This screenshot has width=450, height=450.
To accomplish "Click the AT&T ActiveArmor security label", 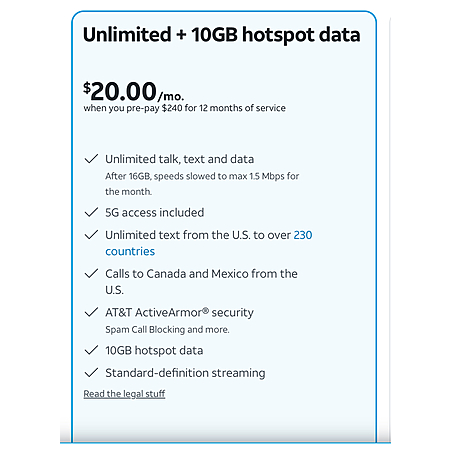I will (179, 313).
